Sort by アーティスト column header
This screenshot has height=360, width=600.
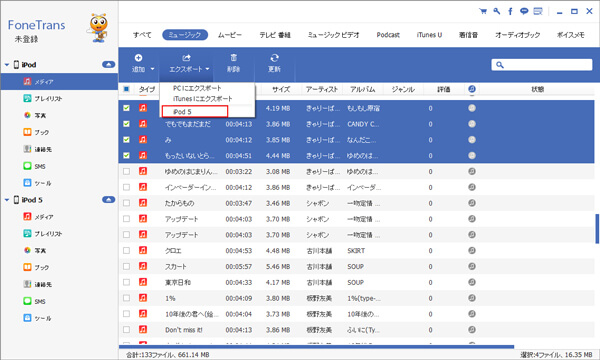(x=321, y=89)
